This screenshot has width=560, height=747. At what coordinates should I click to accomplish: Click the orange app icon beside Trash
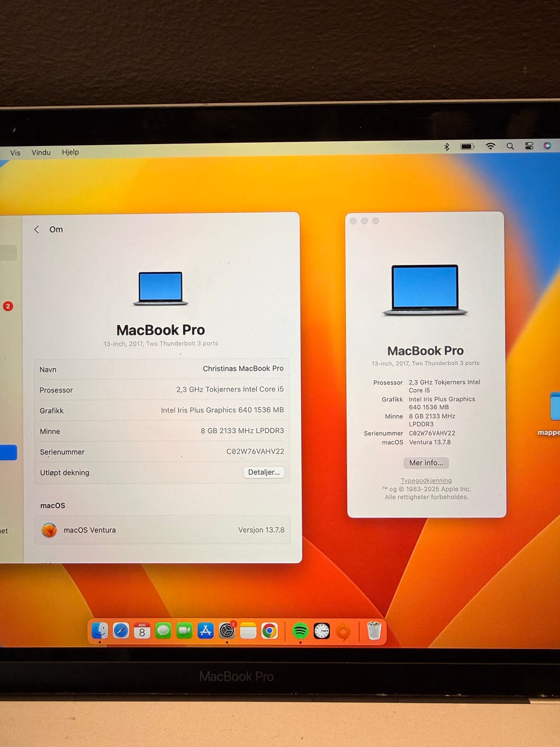pyautogui.click(x=343, y=631)
